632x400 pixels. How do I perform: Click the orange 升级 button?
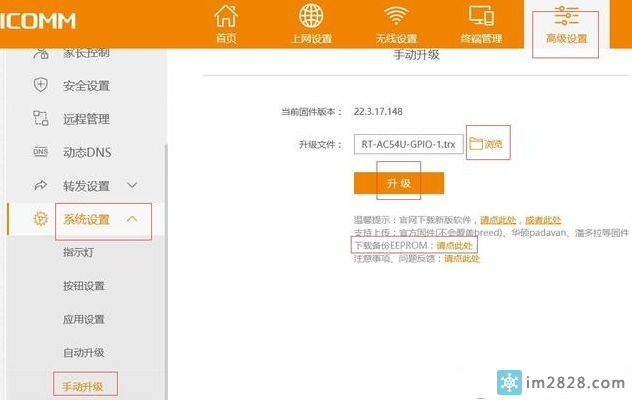pyautogui.click(x=398, y=184)
